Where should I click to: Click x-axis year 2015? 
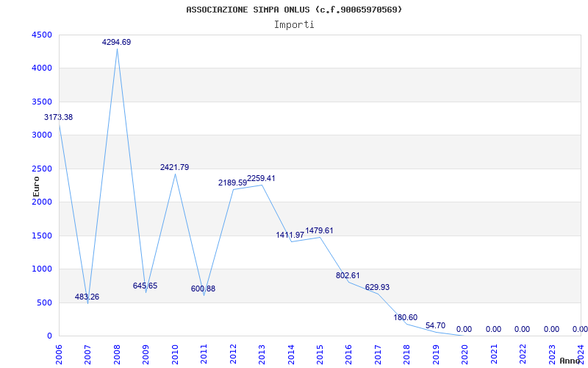tap(320, 355)
